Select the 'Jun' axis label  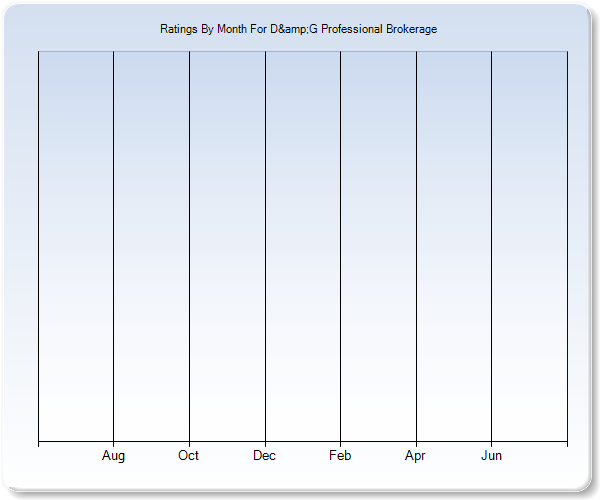(491, 455)
